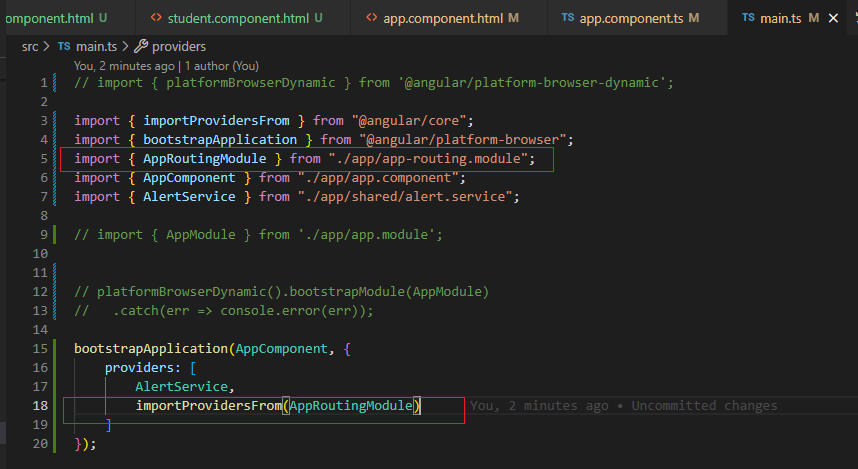Click the TS icon on app.component.ts tab

pos(568,18)
